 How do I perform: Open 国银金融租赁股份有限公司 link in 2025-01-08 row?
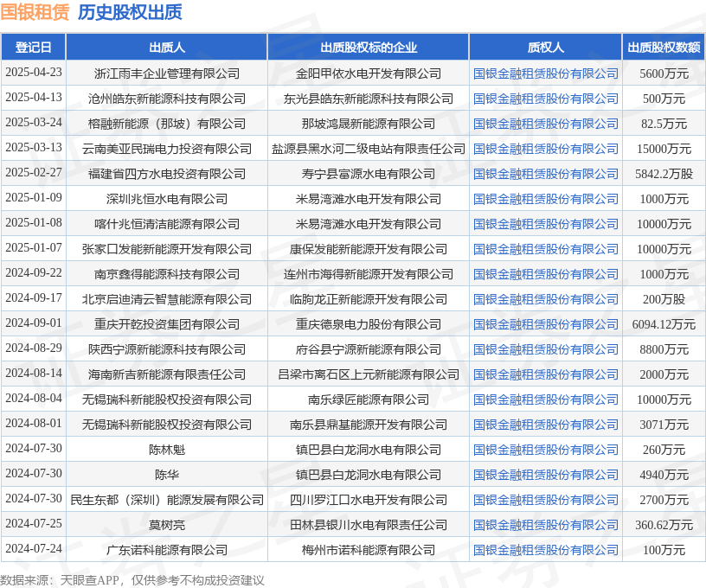pyautogui.click(x=546, y=224)
